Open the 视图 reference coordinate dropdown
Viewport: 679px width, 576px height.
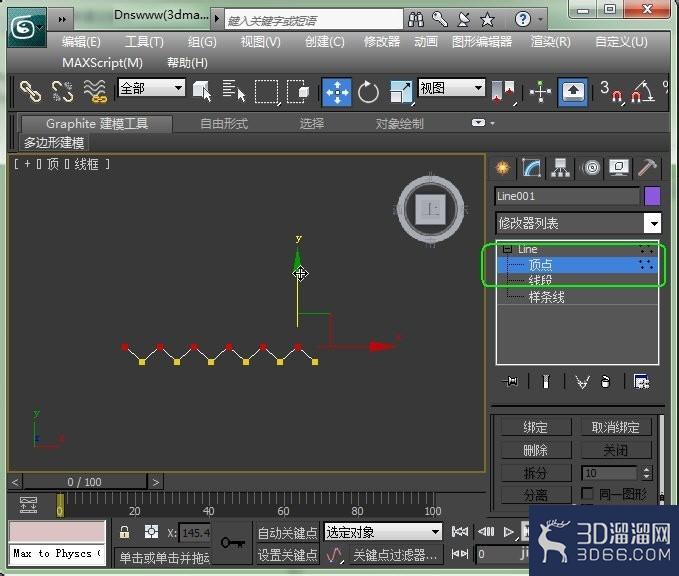click(451, 88)
